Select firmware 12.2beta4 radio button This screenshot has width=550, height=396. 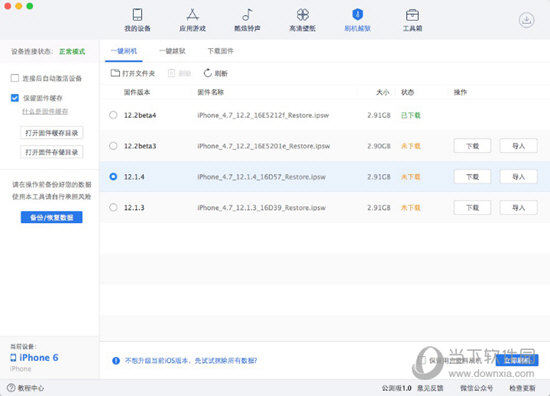(x=113, y=115)
